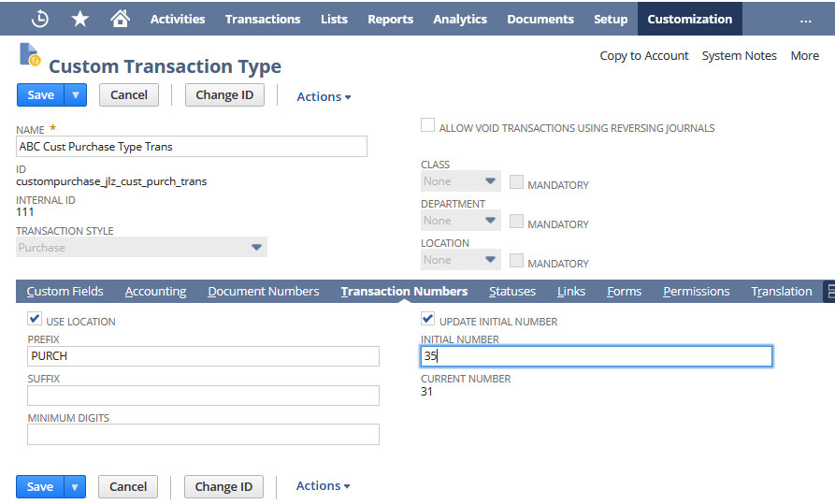Image resolution: width=835 pixels, height=504 pixels.
Task: Uncheck the Use Location checkbox
Action: tap(35, 319)
